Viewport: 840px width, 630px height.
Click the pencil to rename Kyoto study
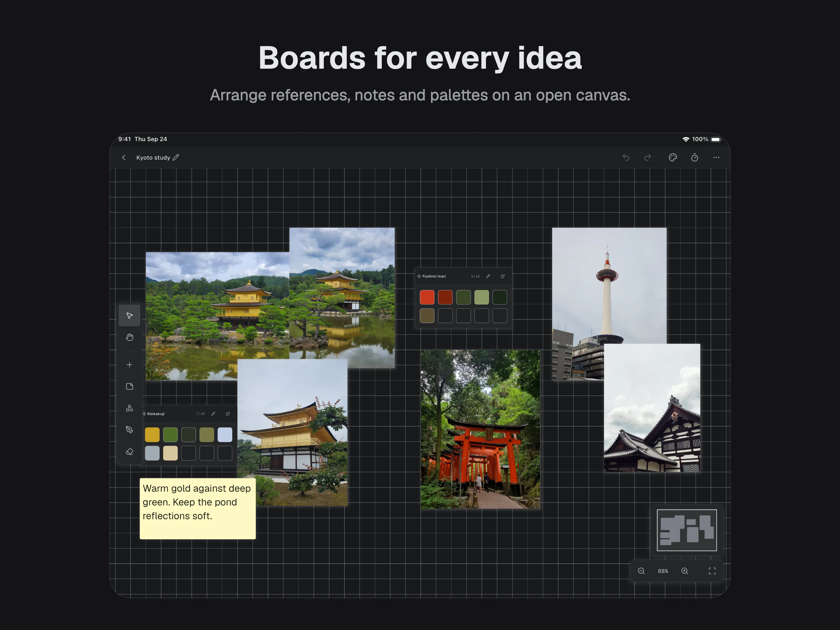tap(176, 157)
